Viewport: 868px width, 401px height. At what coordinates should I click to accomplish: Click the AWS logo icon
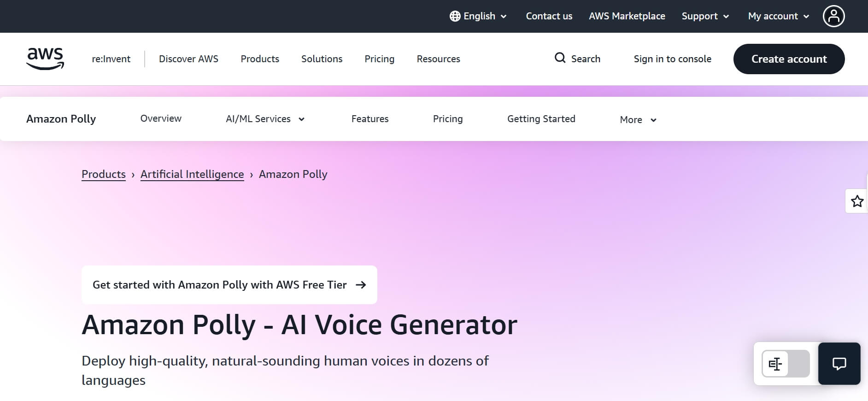coord(45,59)
